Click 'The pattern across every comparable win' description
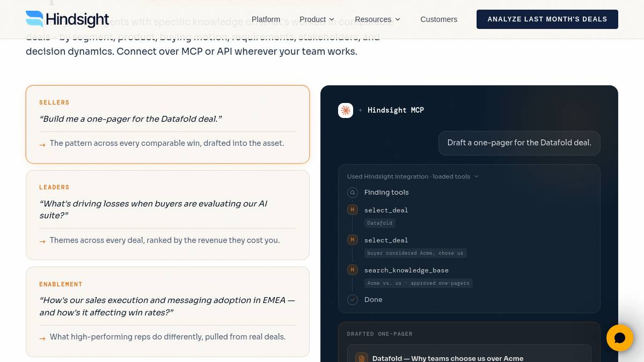The image size is (644, 362). pos(167,143)
